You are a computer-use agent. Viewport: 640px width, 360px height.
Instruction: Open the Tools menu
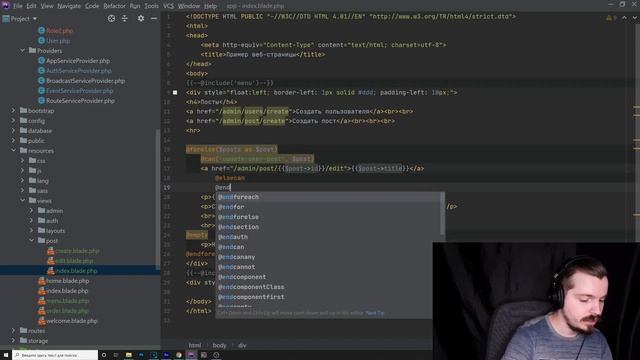click(x=151, y=6)
